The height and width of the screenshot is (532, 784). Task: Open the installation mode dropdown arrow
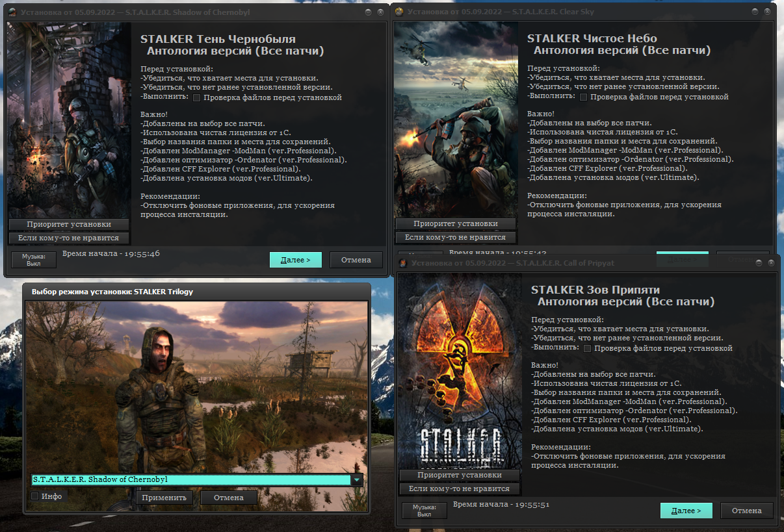[356, 480]
